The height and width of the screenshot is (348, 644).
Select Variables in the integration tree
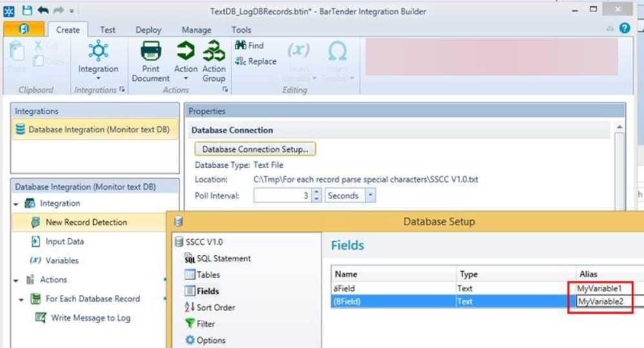point(54,260)
